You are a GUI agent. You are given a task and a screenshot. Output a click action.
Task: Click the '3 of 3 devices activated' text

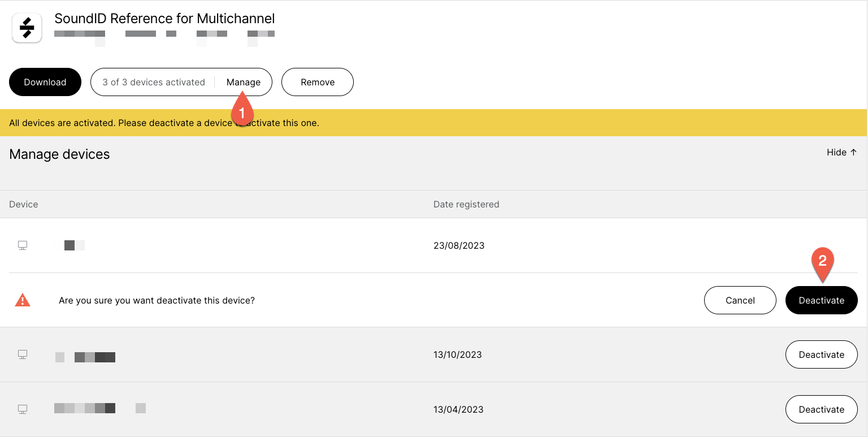(x=154, y=82)
